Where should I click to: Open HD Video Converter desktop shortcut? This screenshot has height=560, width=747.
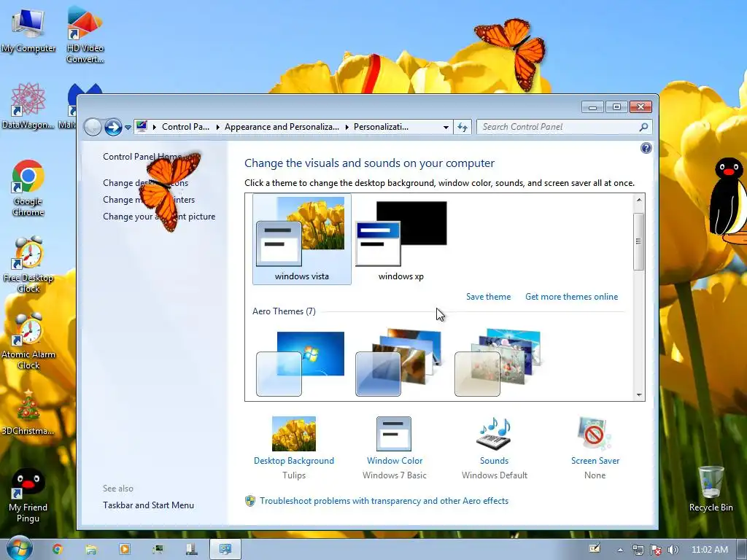point(85,34)
